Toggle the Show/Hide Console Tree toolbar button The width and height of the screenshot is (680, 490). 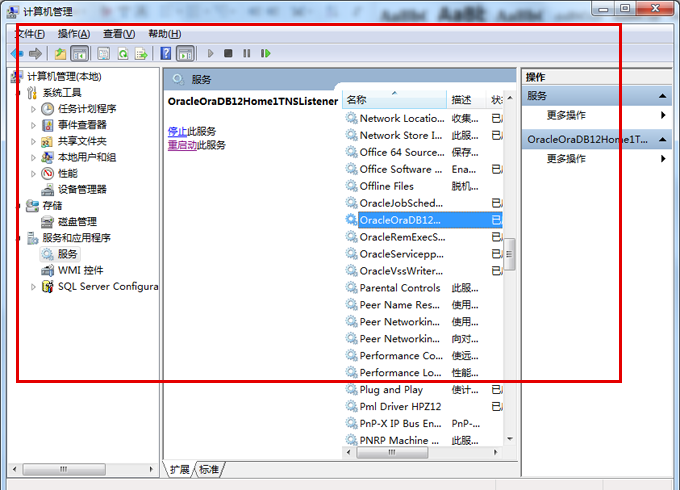tap(80, 53)
